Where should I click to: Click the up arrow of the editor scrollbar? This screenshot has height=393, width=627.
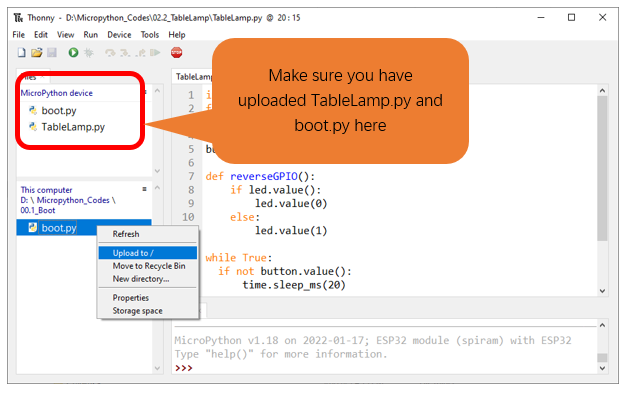coord(602,91)
